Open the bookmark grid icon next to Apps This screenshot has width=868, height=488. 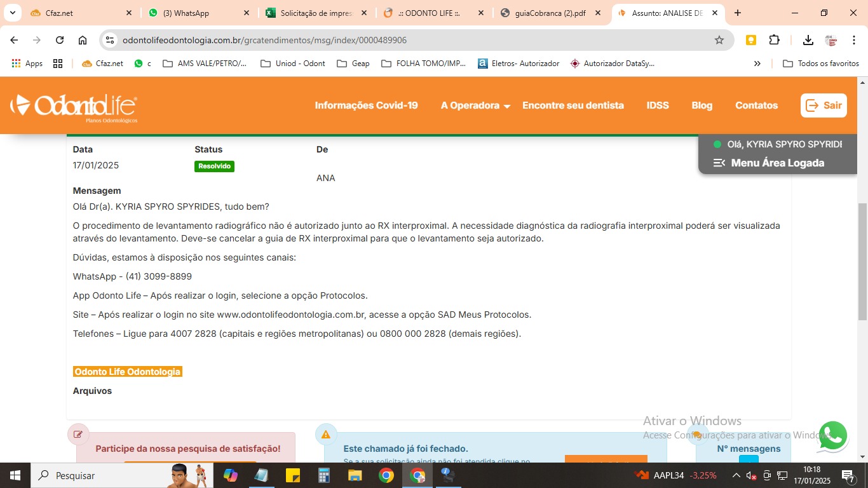coord(58,64)
